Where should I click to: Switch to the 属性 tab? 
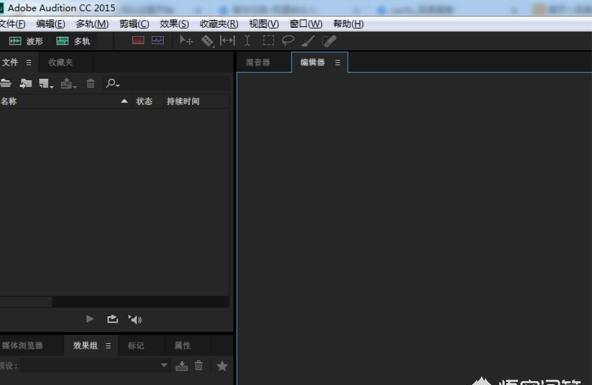click(182, 346)
